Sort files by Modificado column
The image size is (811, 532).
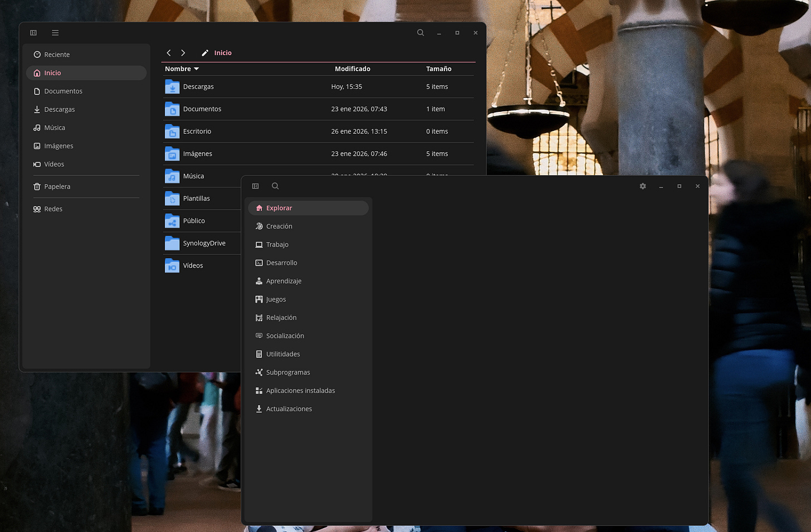coord(352,69)
